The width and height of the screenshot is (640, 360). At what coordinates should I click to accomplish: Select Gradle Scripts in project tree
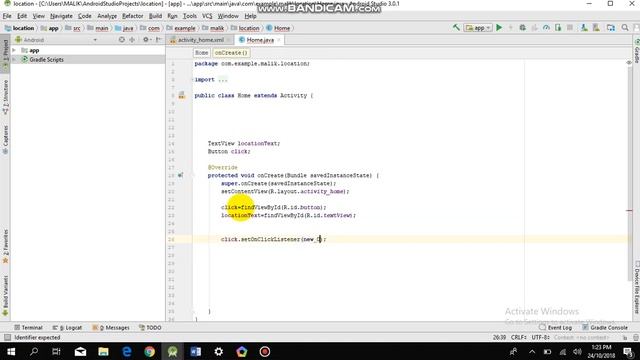pyautogui.click(x=47, y=60)
